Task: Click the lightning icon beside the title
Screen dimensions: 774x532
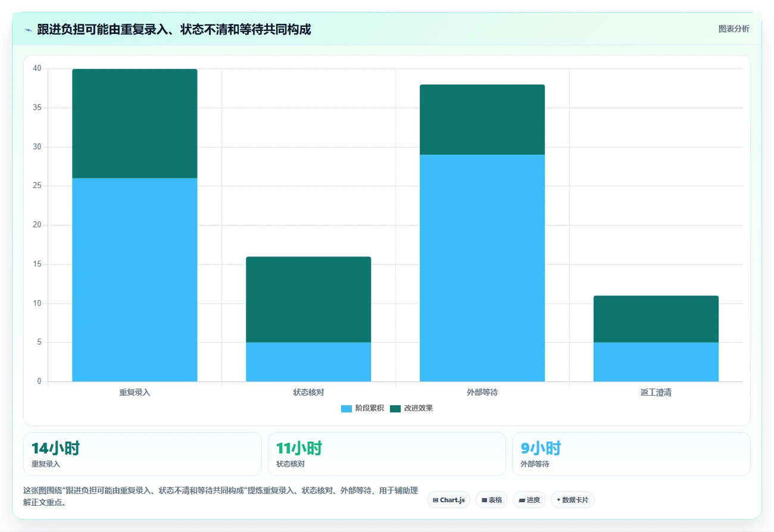Action: coord(29,30)
